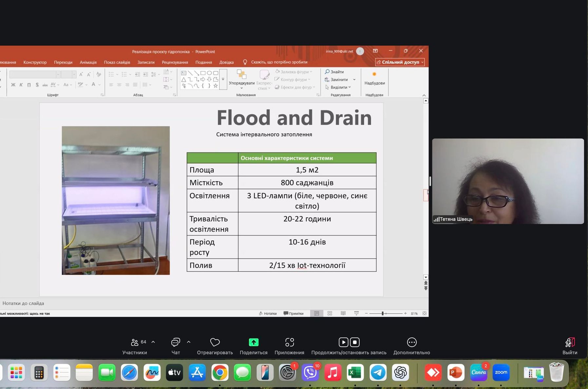Click the Дополнительно more options icon

pyautogui.click(x=411, y=342)
